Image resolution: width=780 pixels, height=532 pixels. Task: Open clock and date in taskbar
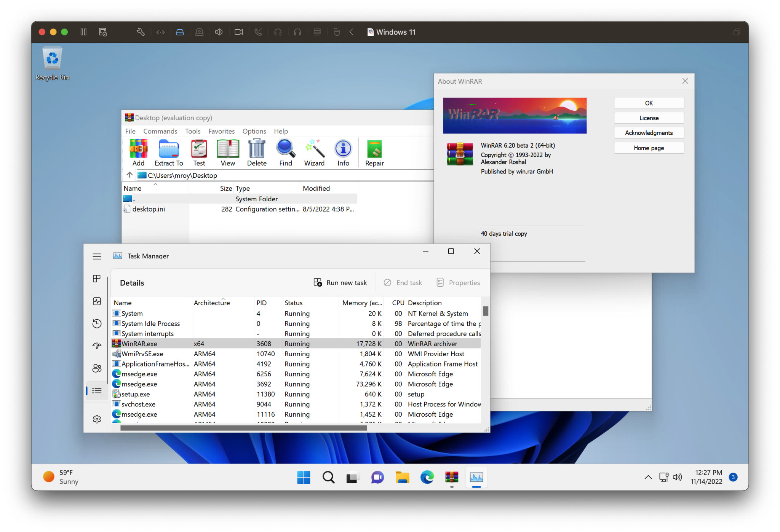tap(707, 477)
